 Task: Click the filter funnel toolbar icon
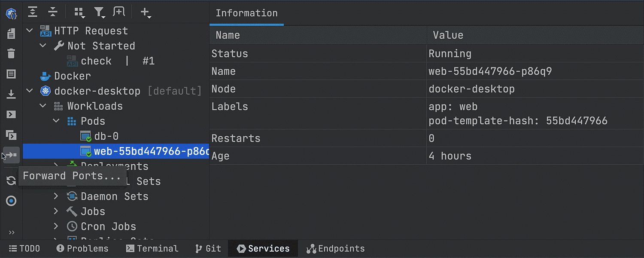click(99, 12)
